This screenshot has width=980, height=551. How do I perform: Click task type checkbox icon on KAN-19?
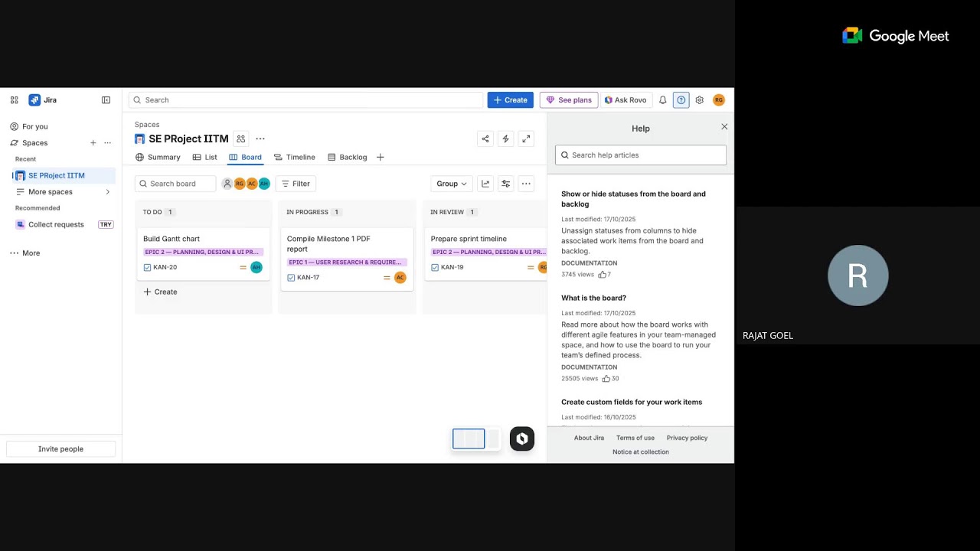pos(435,267)
